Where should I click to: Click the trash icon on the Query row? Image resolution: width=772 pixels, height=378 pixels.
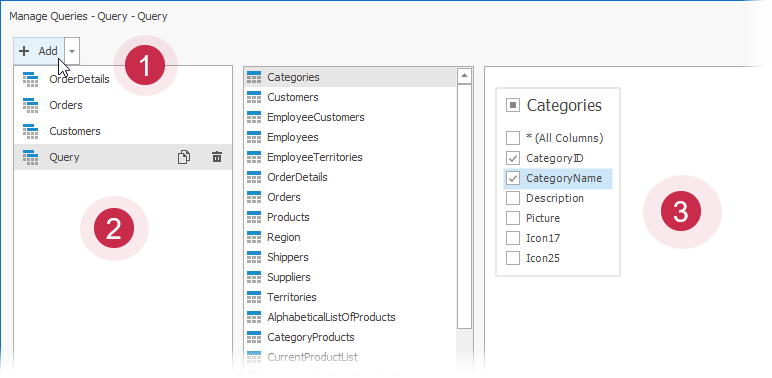coord(217,157)
